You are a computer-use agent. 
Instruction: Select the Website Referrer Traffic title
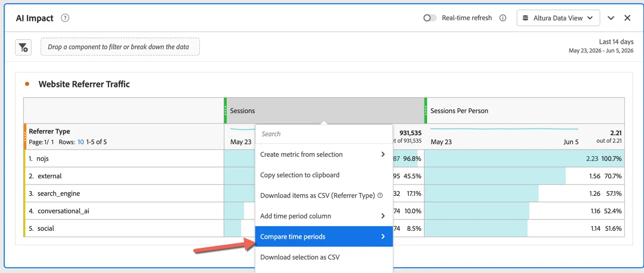click(84, 84)
